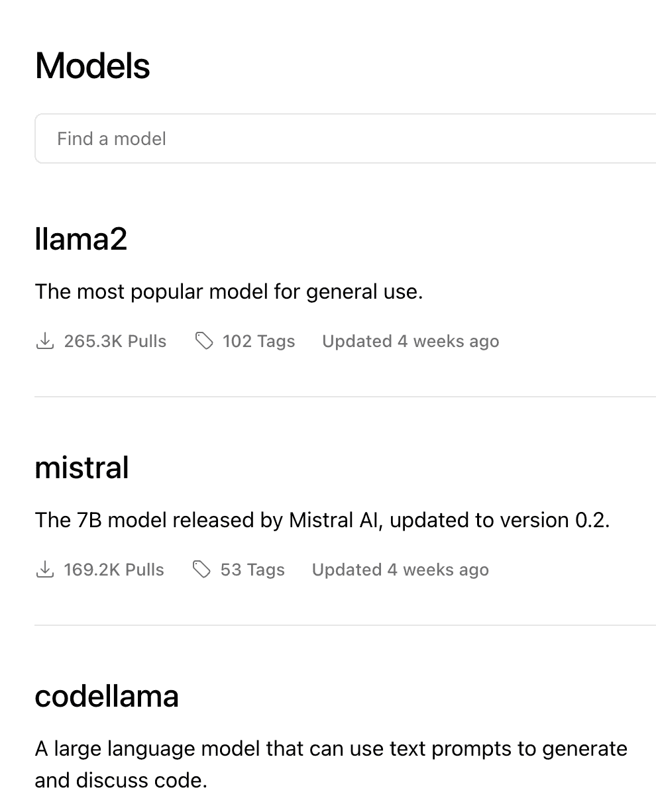Click the divider line below the mistral entry
This screenshot has height=812, width=656.
pyautogui.click(x=345, y=625)
